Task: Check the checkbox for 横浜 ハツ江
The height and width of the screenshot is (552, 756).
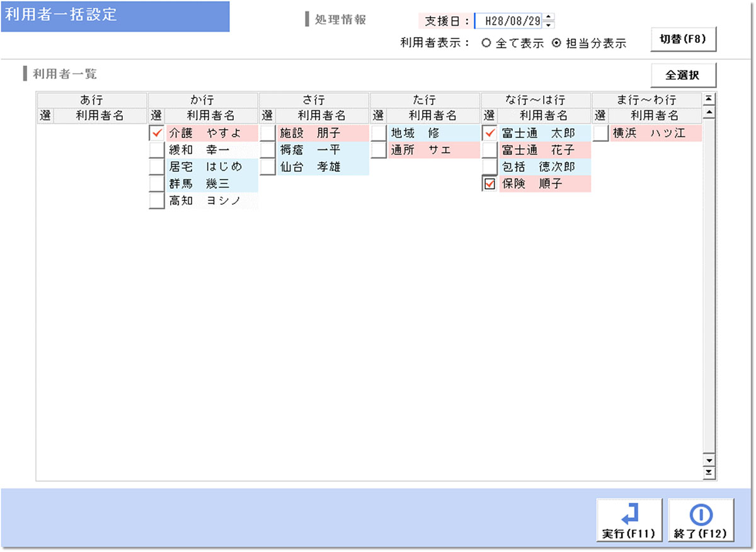Action: (600, 134)
